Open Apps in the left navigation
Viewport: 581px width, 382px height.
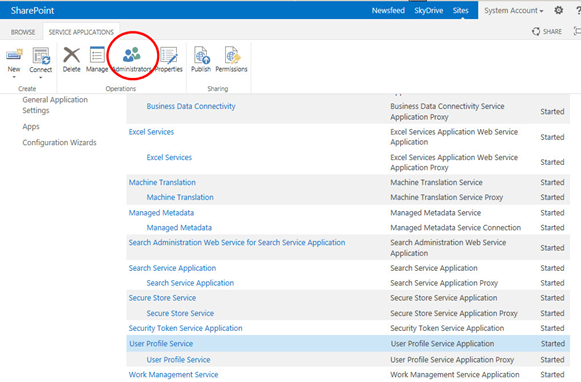click(31, 127)
